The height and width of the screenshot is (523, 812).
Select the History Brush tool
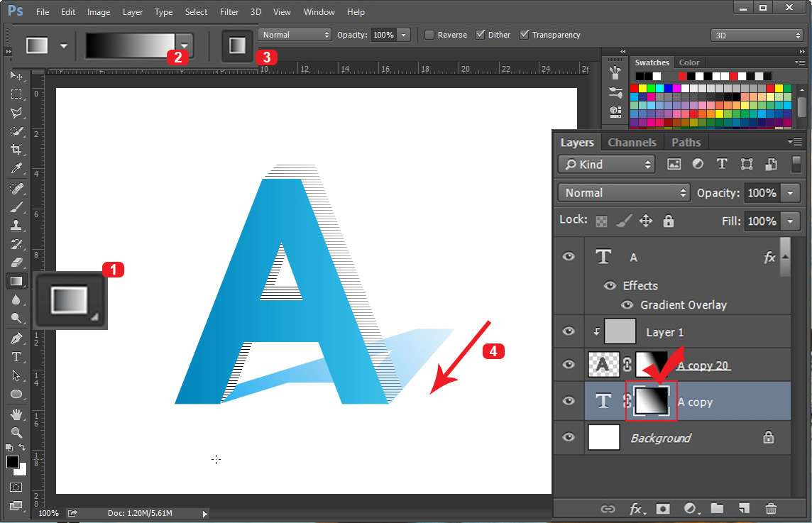(16, 244)
